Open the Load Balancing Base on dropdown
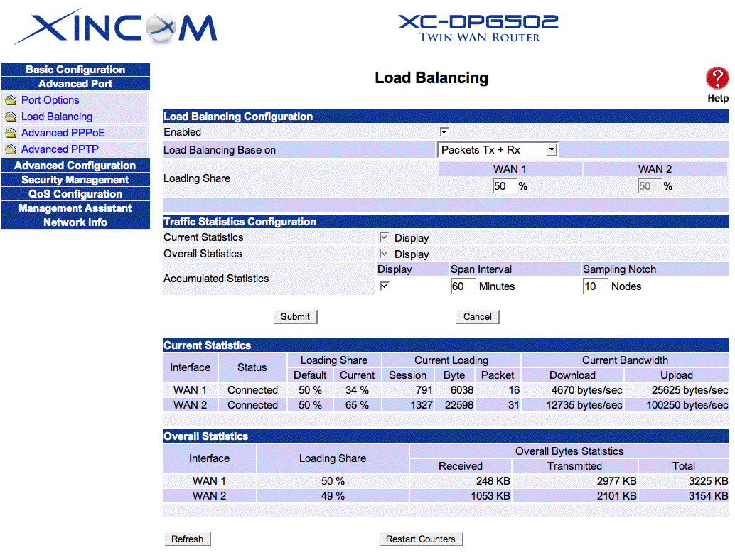This screenshot has height=560, width=735. [498, 150]
